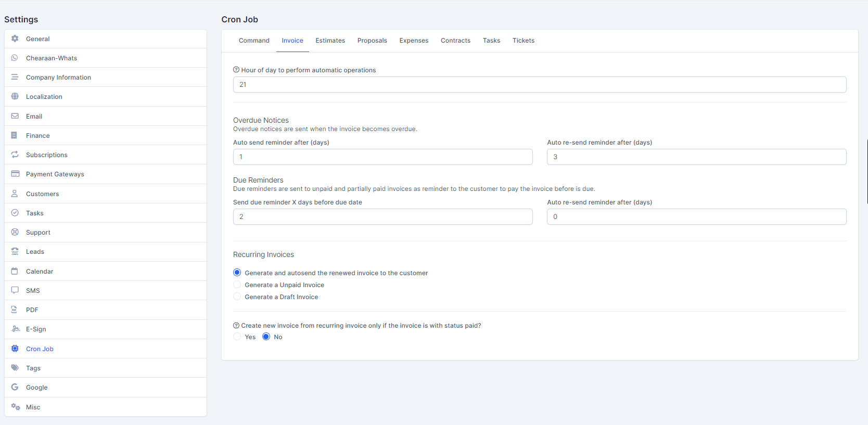Click the Support lifebuoy icon

15,232
